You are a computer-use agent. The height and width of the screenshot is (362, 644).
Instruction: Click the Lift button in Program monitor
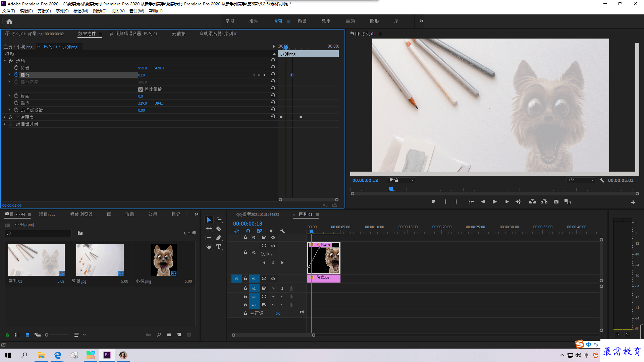(532, 202)
